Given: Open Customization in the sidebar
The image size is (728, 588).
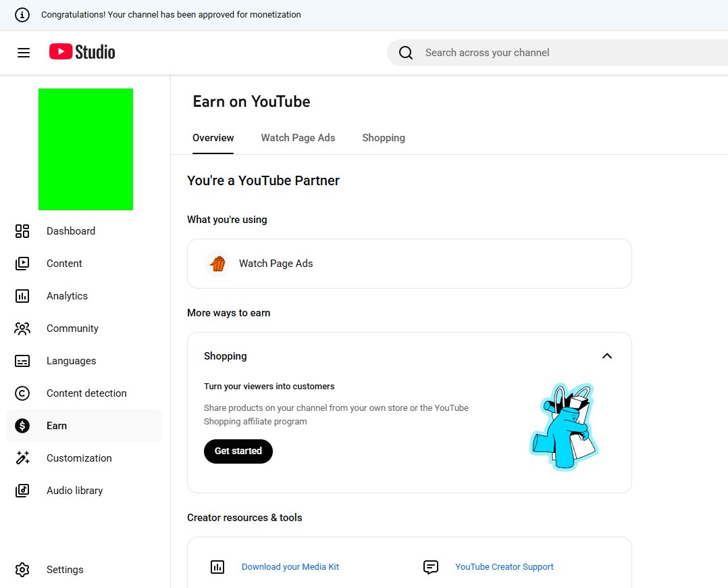Looking at the screenshot, I should click(x=84, y=458).
